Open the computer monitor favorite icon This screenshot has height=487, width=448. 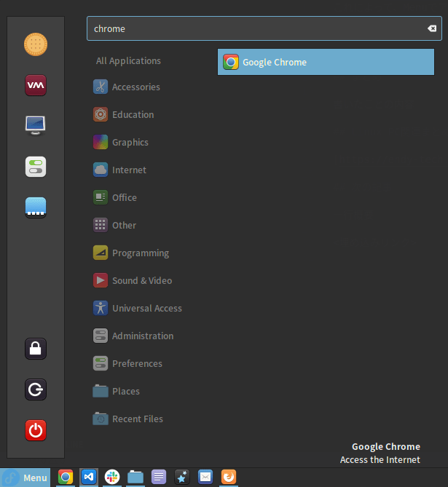36,125
